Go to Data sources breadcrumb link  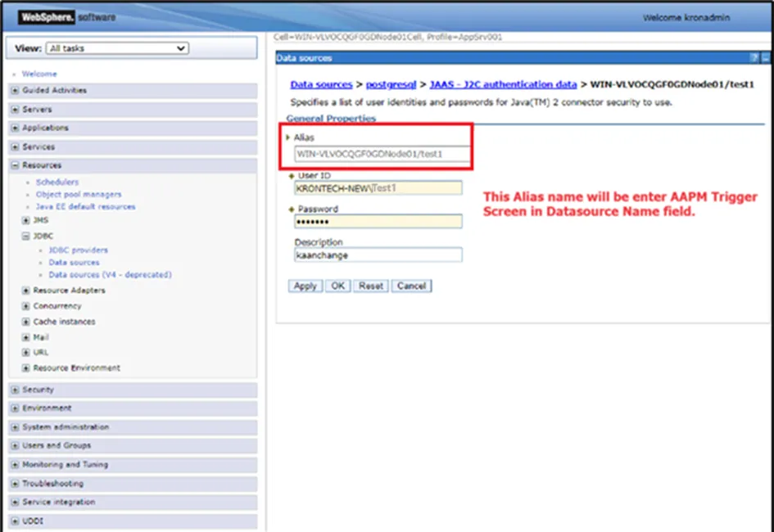click(x=321, y=85)
